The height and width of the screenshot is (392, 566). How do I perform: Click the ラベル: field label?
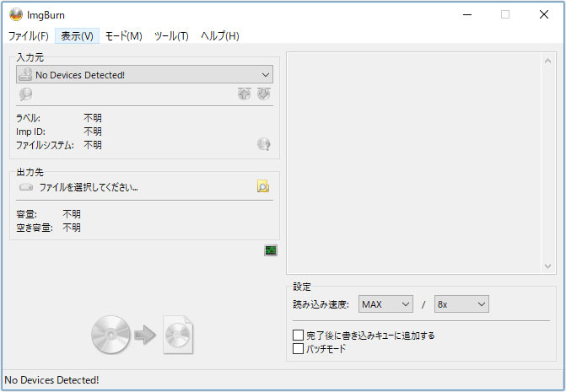(28, 118)
